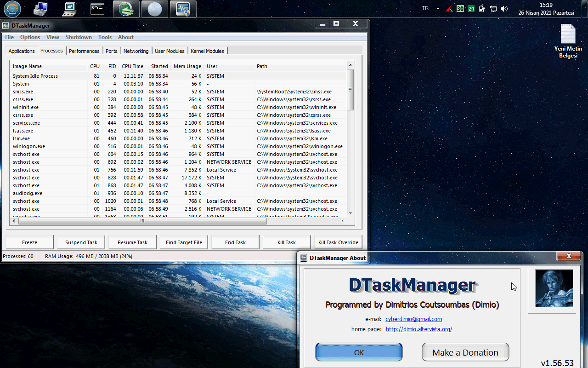Open the power plug tray icon
The height and width of the screenshot is (368, 588).
click(482, 9)
